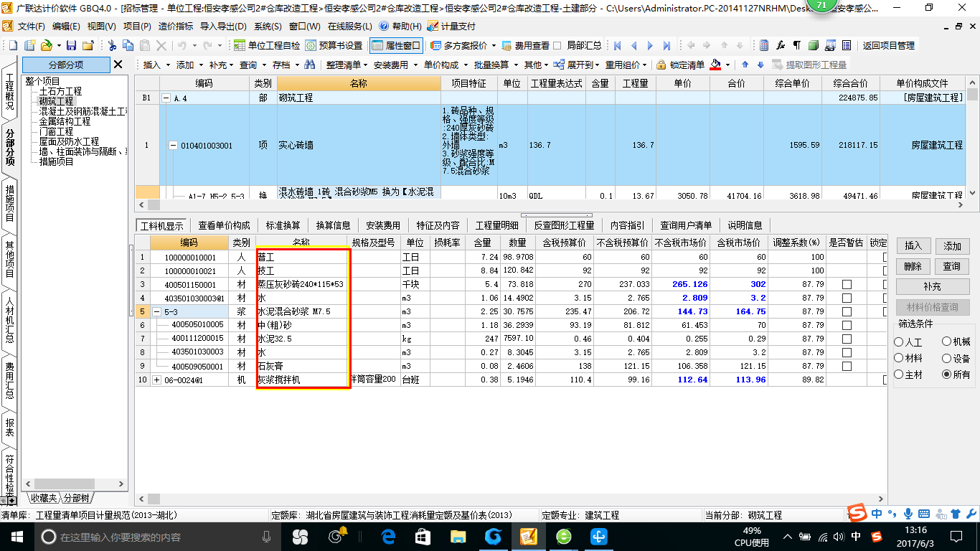Image resolution: width=980 pixels, height=551 pixels.
Task: Click the 补充 button in right panel
Action: coord(933,286)
